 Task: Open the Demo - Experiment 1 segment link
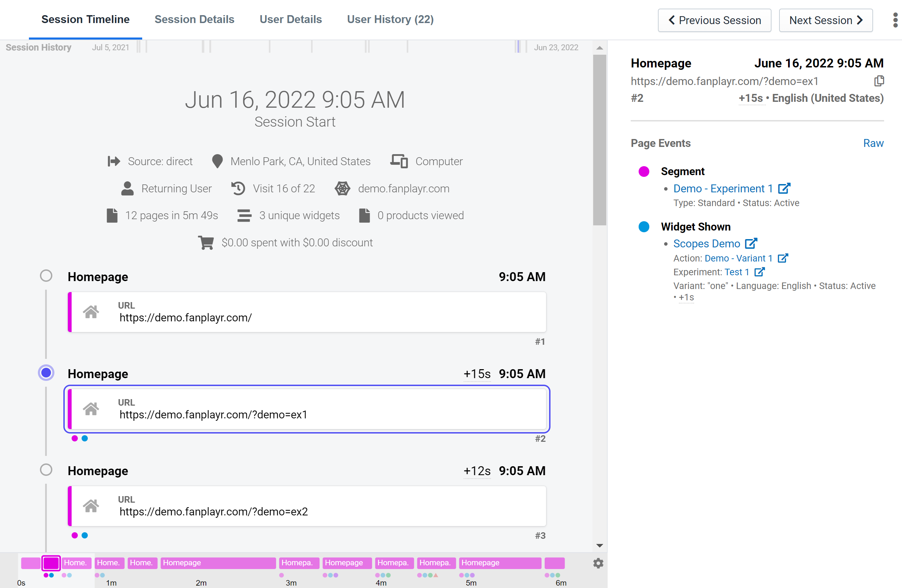pyautogui.click(x=723, y=188)
